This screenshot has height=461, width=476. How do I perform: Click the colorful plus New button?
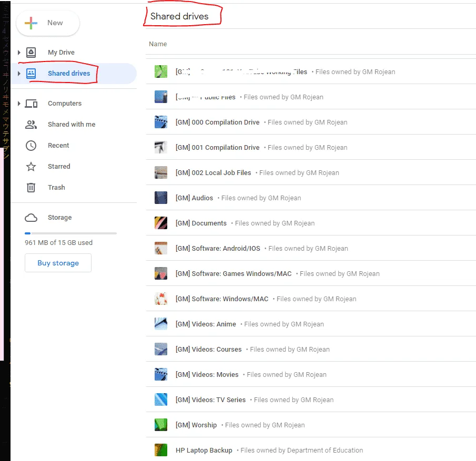48,23
